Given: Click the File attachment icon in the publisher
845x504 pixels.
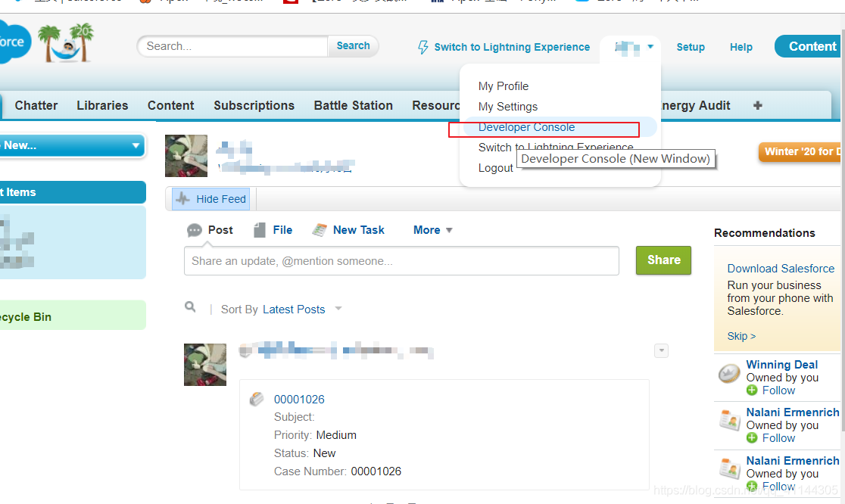Looking at the screenshot, I should [x=260, y=229].
